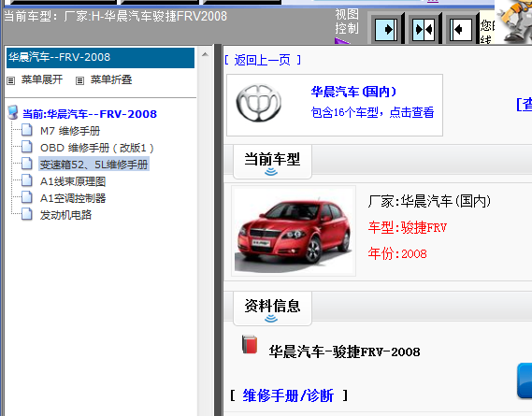The image size is (532, 416).
Task: Click 年份:2008 red text
Action: (397, 253)
